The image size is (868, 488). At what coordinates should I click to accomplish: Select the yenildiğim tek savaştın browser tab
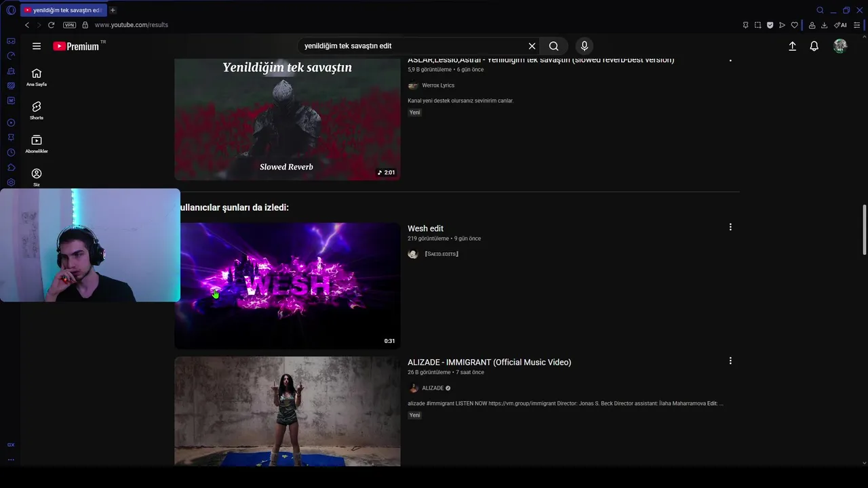64,10
